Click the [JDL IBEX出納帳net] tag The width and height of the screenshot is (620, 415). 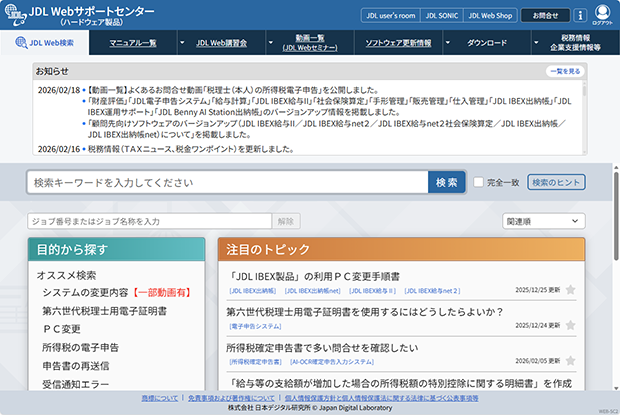pos(312,290)
